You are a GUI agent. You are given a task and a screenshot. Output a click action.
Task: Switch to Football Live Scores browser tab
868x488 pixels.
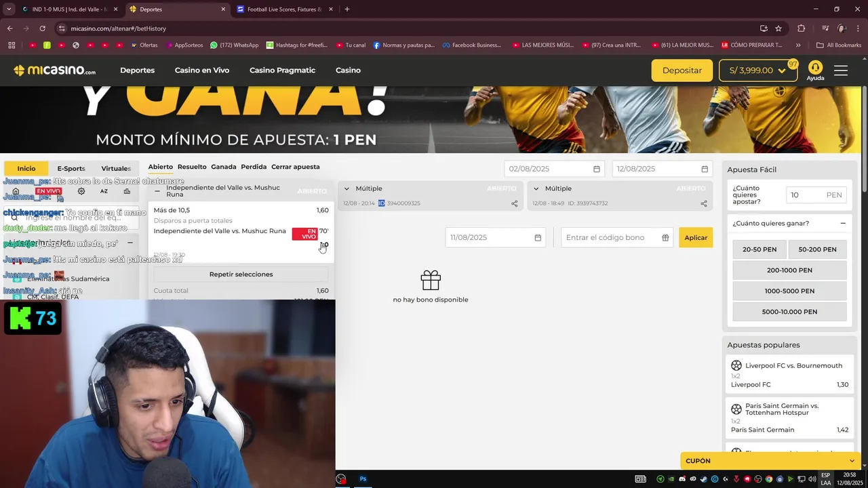coord(285,9)
